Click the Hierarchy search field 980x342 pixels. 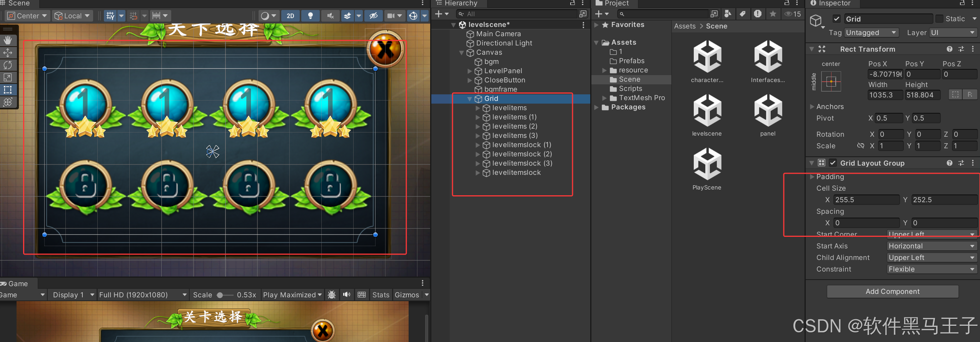[x=518, y=14]
